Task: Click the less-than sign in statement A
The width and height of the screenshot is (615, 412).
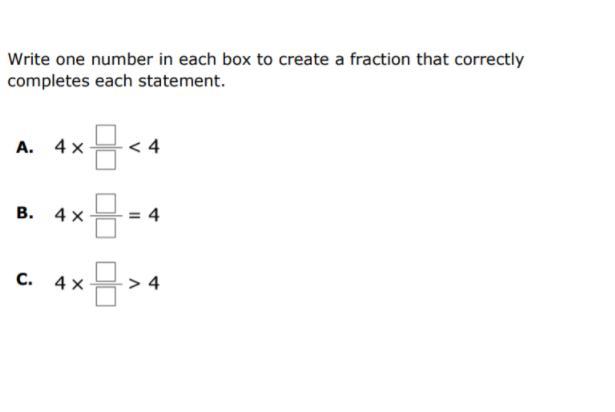Action: (134, 148)
